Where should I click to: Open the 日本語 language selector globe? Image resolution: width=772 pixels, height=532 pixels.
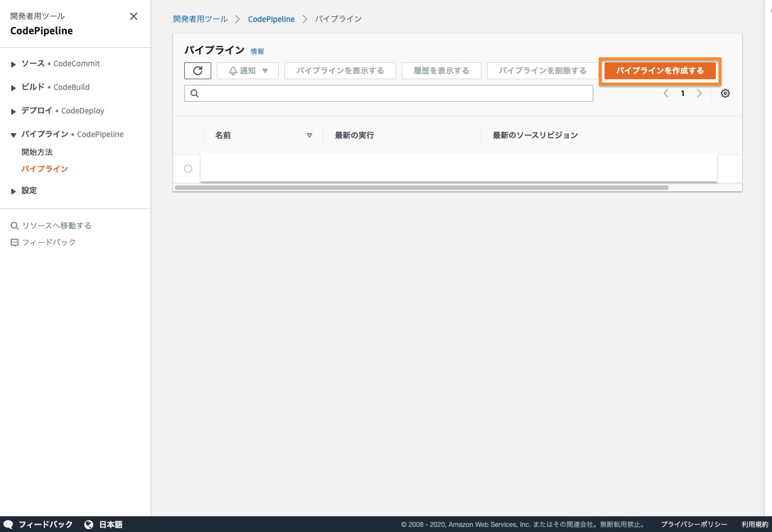[89, 524]
